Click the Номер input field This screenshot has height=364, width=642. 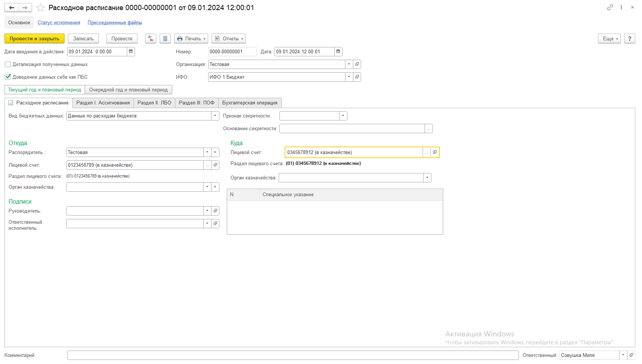[232, 51]
